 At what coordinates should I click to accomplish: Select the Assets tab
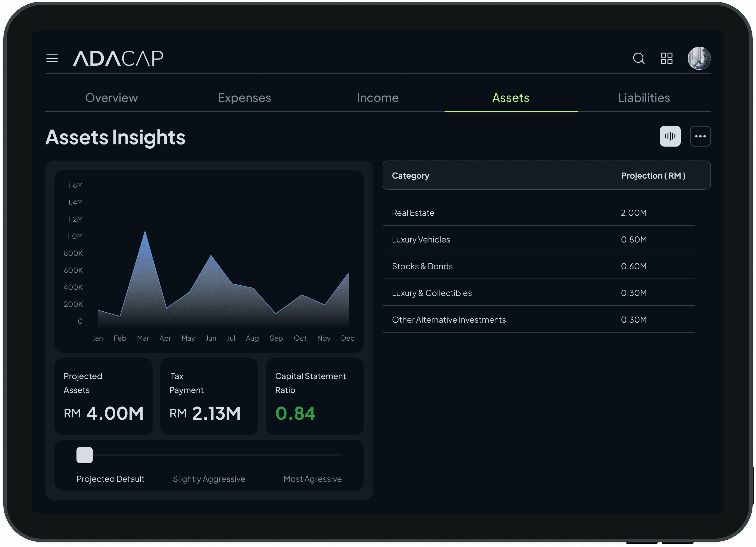point(511,98)
